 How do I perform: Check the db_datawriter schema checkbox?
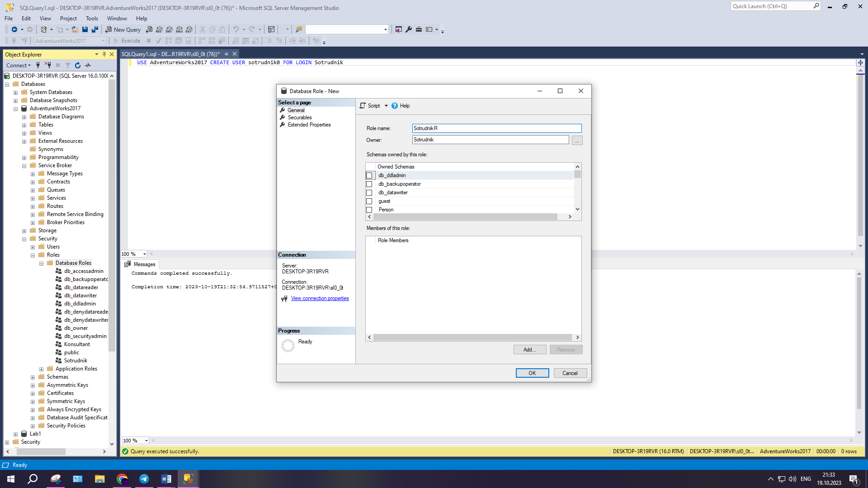coord(369,192)
